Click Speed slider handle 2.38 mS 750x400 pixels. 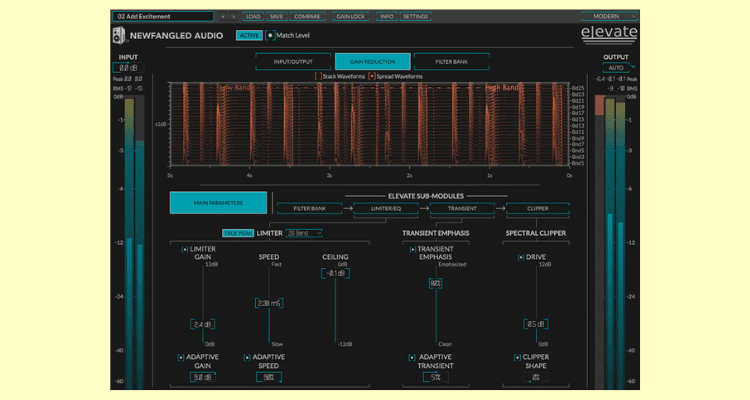269,303
